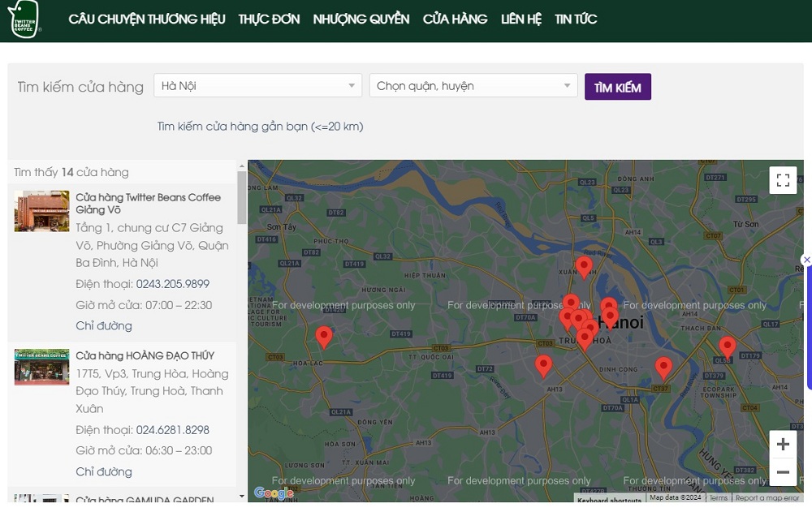Go to the THỰC ĐƠN menu

coord(269,19)
